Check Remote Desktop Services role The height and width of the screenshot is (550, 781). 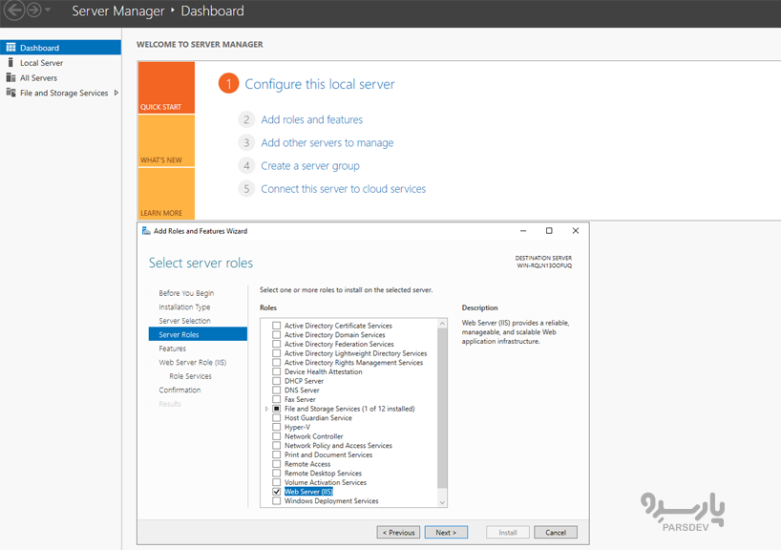coord(276,473)
